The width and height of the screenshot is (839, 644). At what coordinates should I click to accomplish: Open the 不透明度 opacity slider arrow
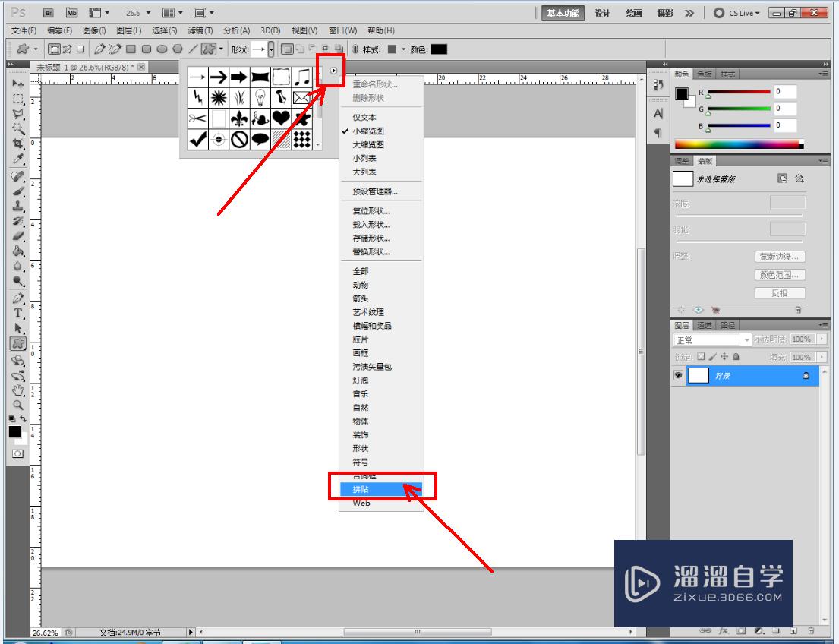pos(822,339)
